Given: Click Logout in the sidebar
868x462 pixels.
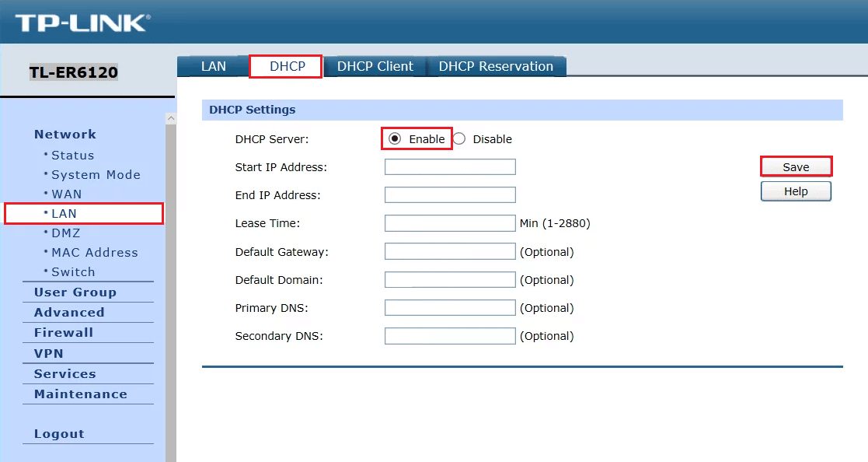Looking at the screenshot, I should click(59, 434).
